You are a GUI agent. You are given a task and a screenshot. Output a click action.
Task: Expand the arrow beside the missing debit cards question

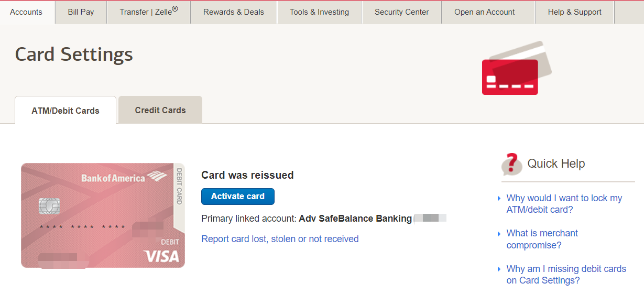[499, 269]
